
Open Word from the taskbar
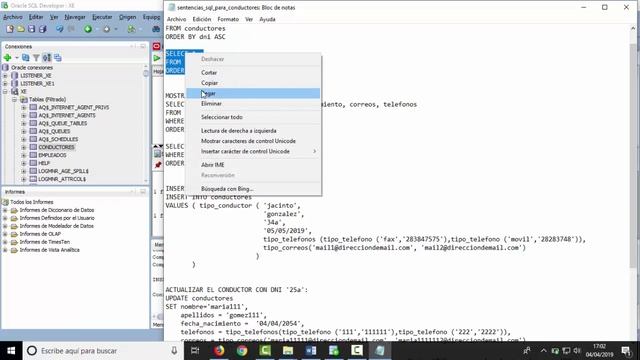(311, 351)
